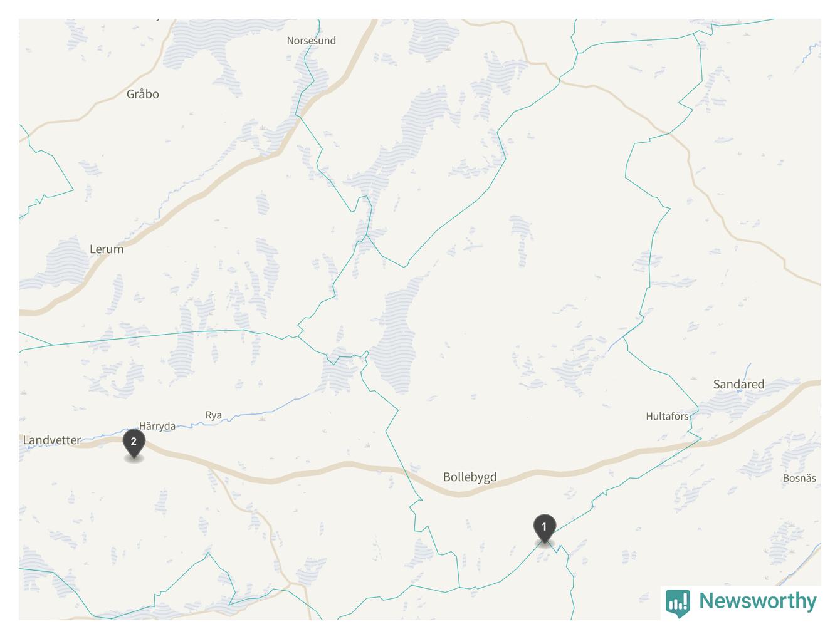This screenshot has width=840, height=639.
Task: Click the Rya village label
Action: click(214, 415)
